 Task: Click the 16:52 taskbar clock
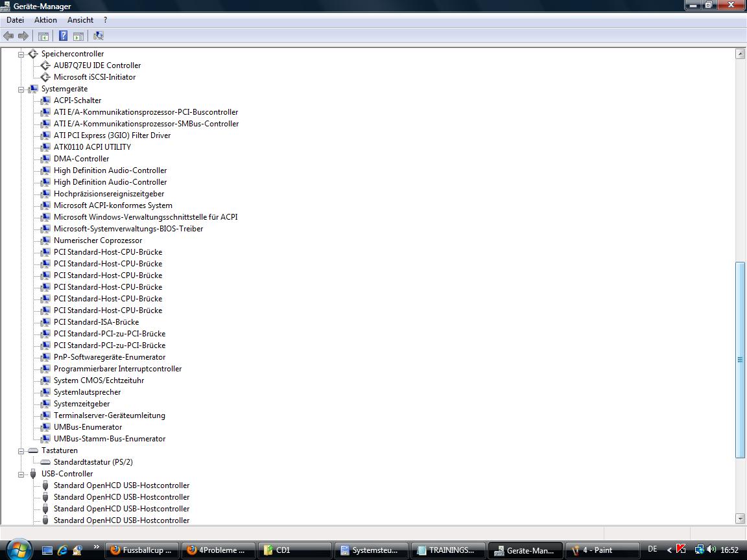pos(729,550)
